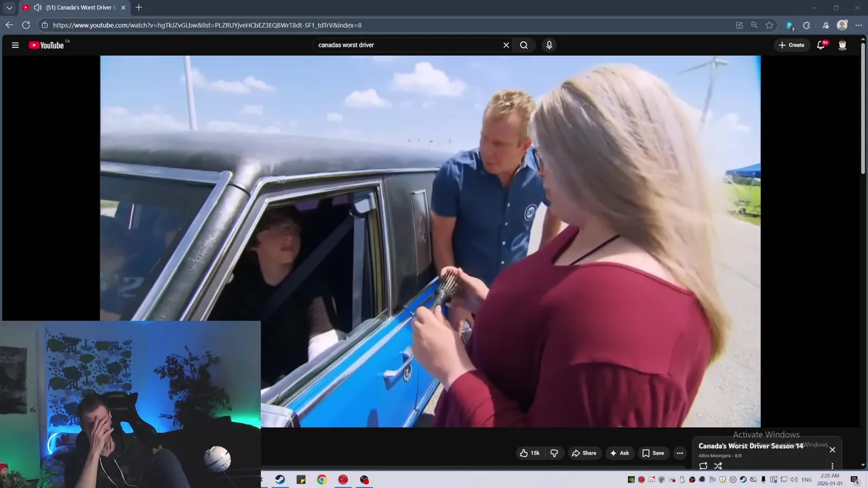Mute the tab via speaker icon
The image size is (868, 488).
[37, 7]
